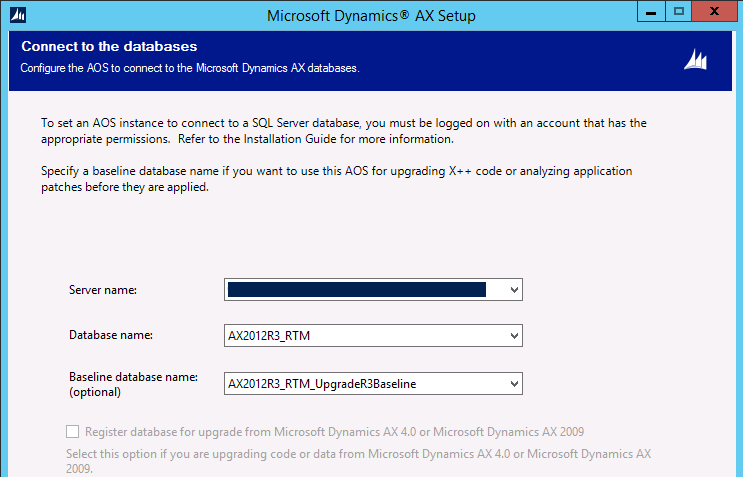Close the Microsoft Dynamics AX Setup window

click(717, 12)
